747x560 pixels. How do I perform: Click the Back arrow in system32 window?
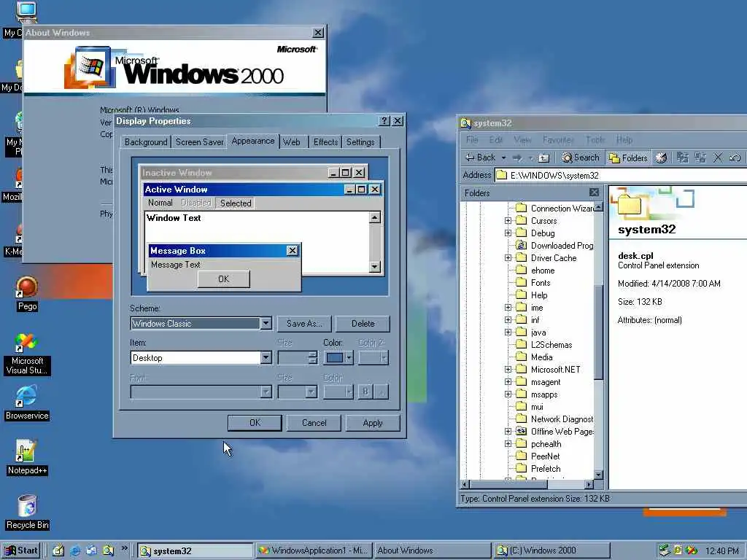pyautogui.click(x=480, y=157)
